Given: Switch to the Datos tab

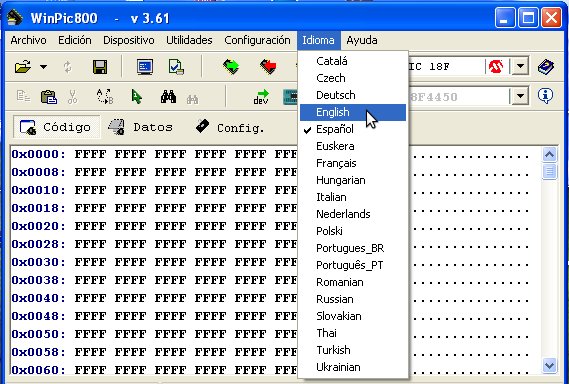Looking at the screenshot, I should pos(141,127).
